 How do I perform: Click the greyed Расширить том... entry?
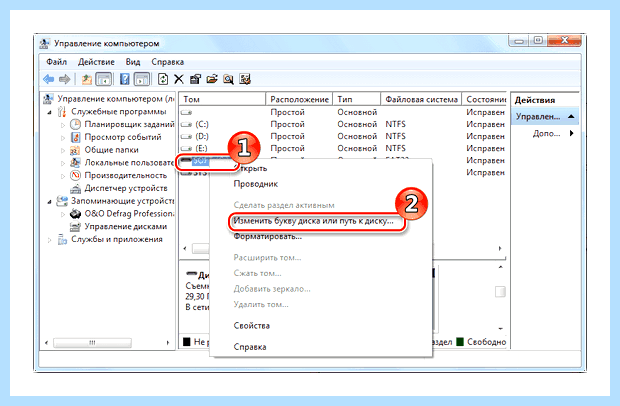[267, 258]
